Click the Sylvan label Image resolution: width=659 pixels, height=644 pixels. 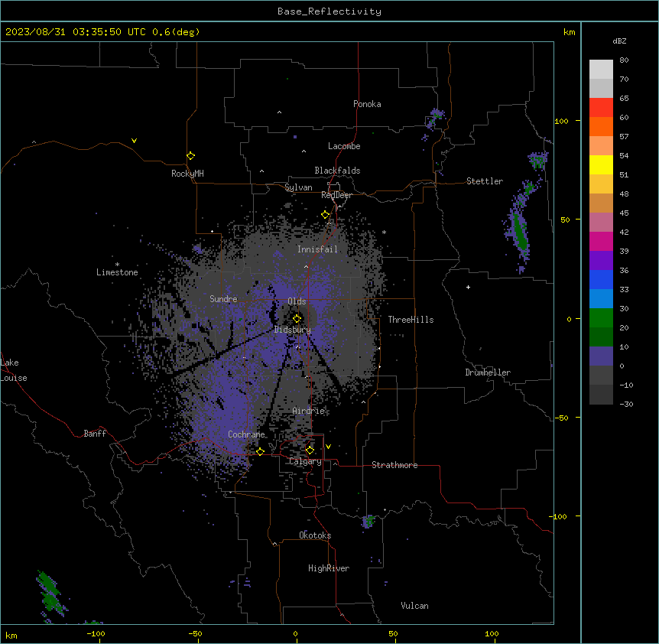pyautogui.click(x=298, y=187)
